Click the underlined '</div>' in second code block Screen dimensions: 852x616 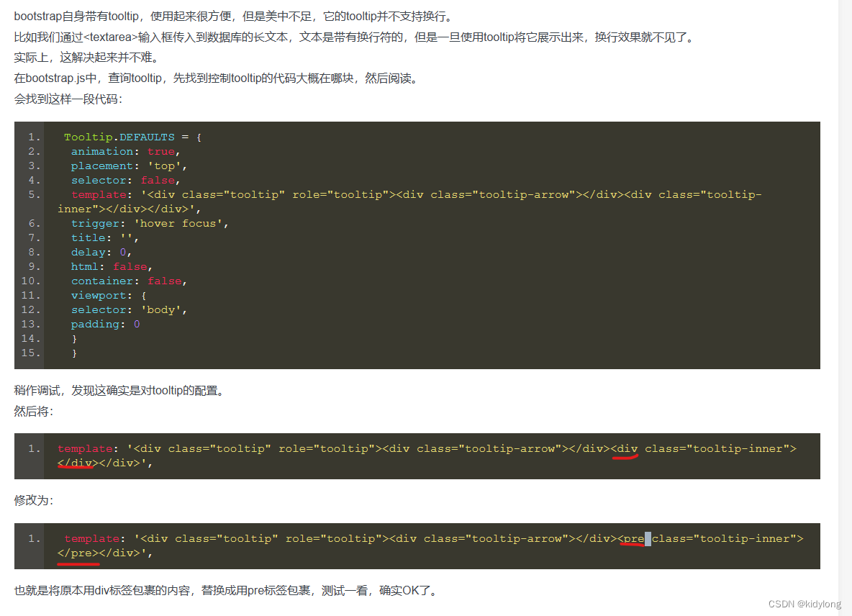coord(78,463)
